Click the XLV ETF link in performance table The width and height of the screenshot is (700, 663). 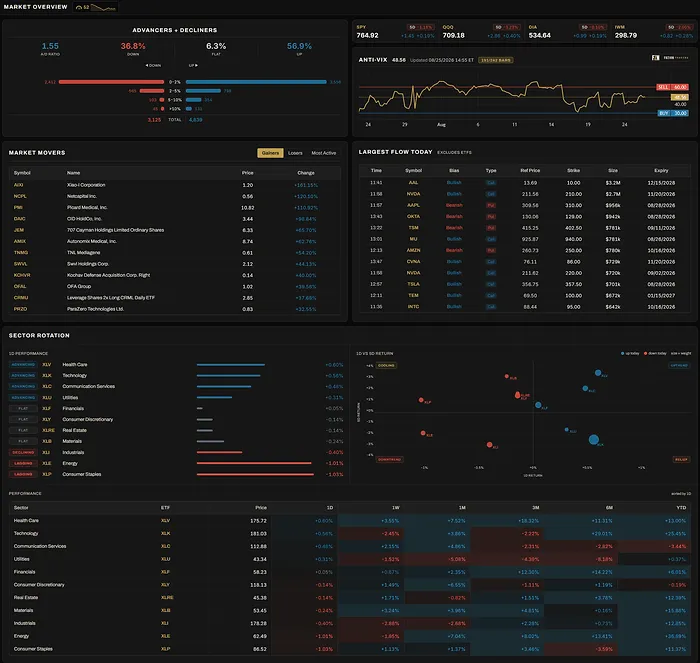click(165, 521)
